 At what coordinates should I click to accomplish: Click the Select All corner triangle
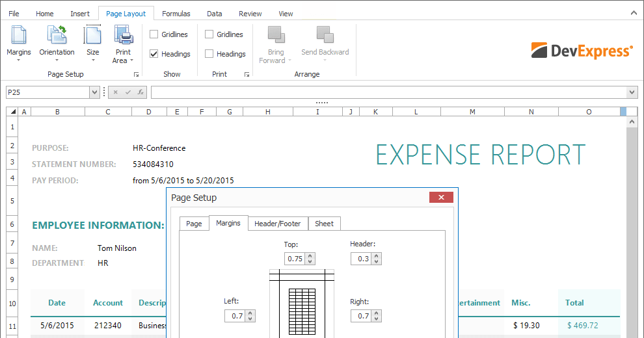point(13,112)
